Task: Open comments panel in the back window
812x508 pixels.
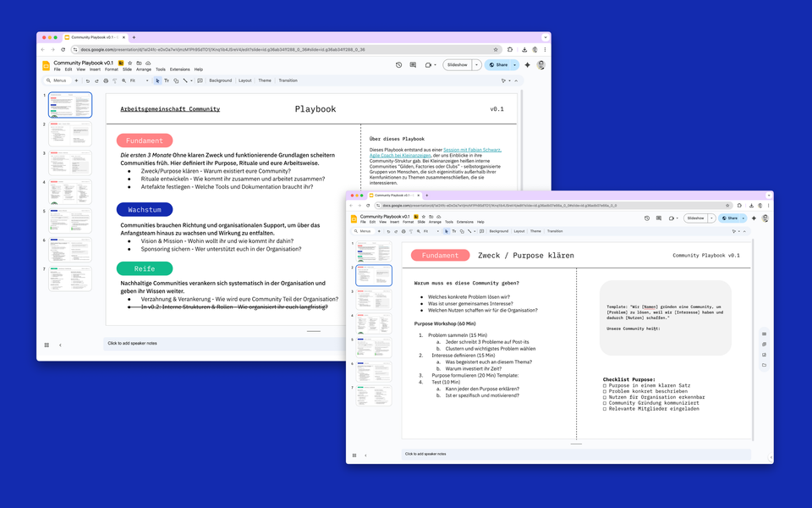Action: 413,65
